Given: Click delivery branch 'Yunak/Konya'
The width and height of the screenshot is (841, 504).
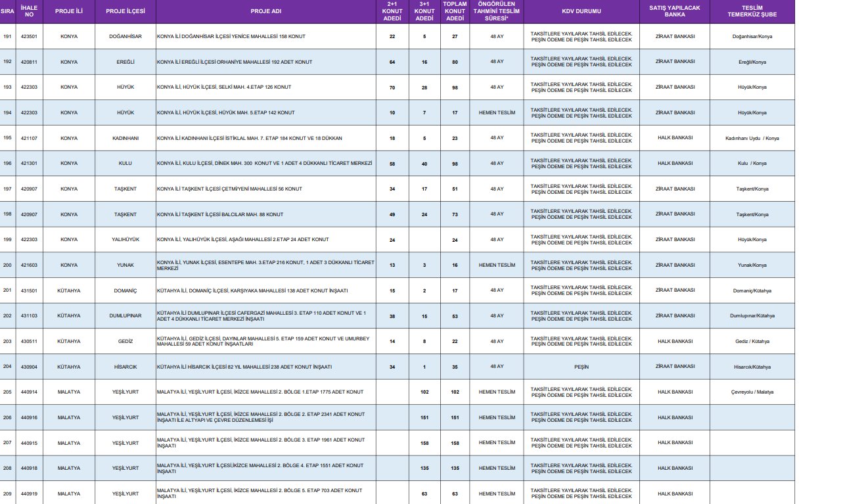Looking at the screenshot, I should (752, 265).
